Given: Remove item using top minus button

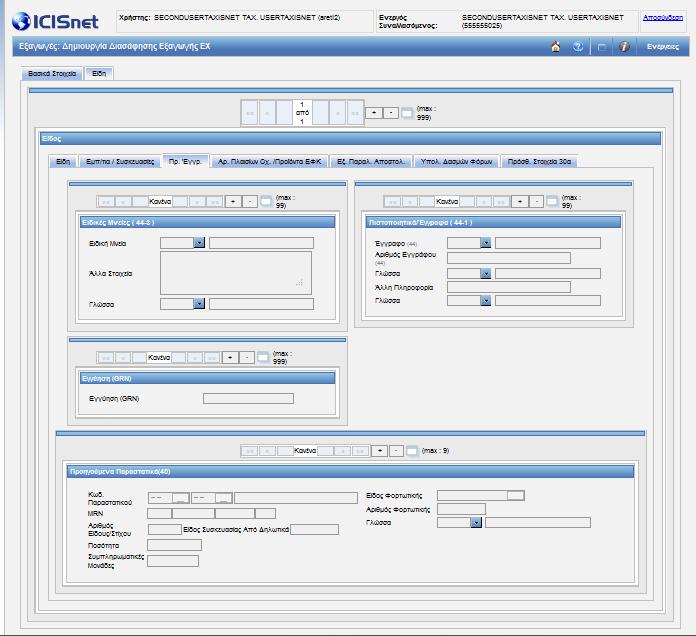Looking at the screenshot, I should (391, 113).
